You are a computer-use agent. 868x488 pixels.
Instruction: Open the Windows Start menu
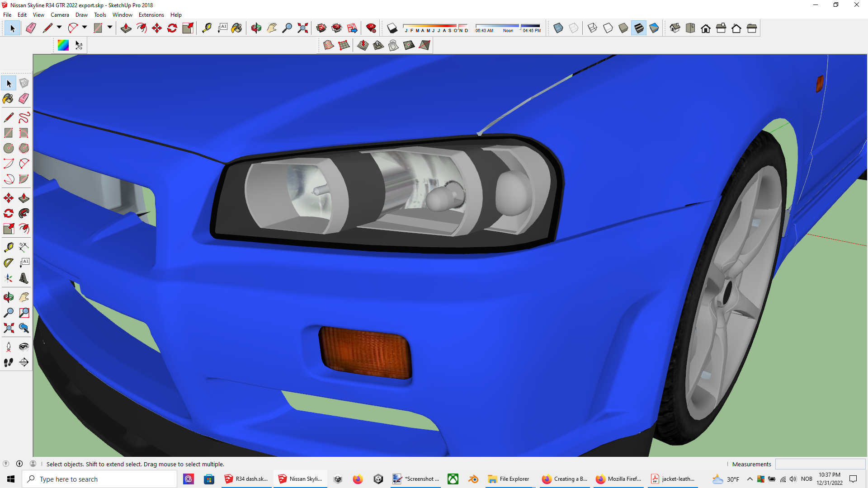[11, 479]
